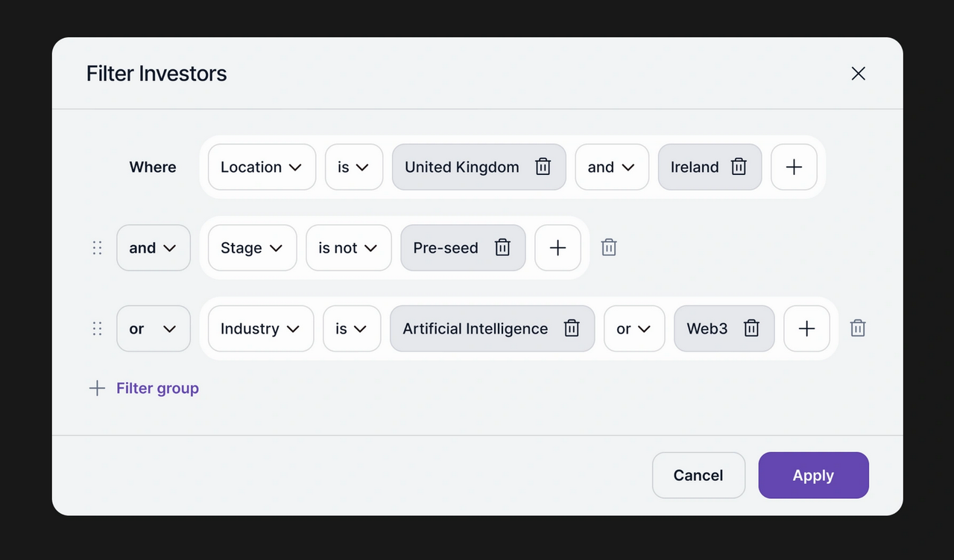954x560 pixels.
Task: Cancel the filter dialog
Action: coord(698,475)
